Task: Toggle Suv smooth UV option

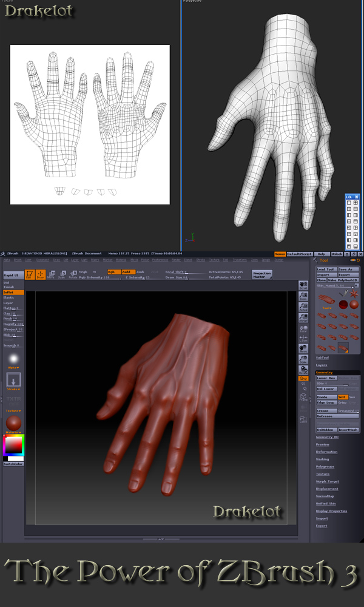Action: [x=352, y=397]
